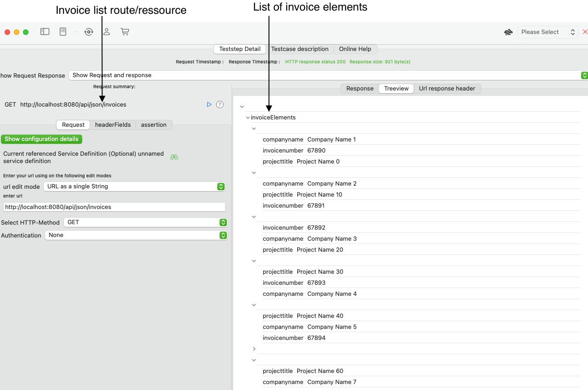588x390 pixels.
Task: Open the document list icon in the toolbar
Action: click(x=63, y=31)
